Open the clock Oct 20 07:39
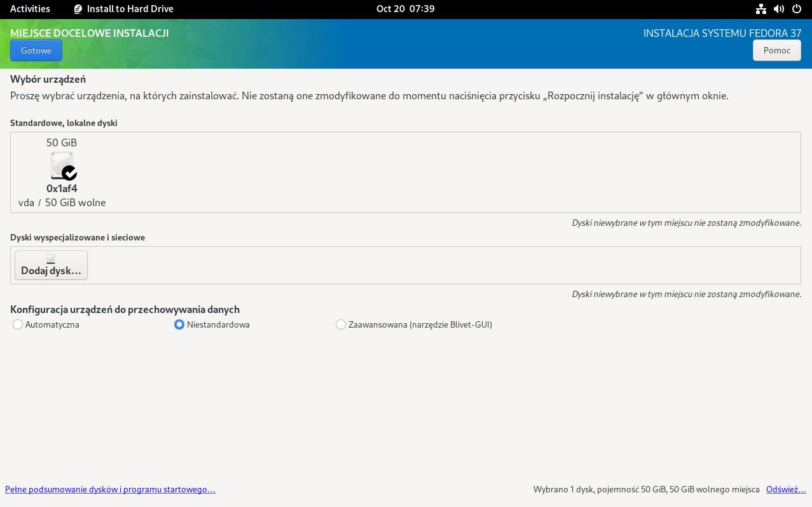 tap(406, 9)
